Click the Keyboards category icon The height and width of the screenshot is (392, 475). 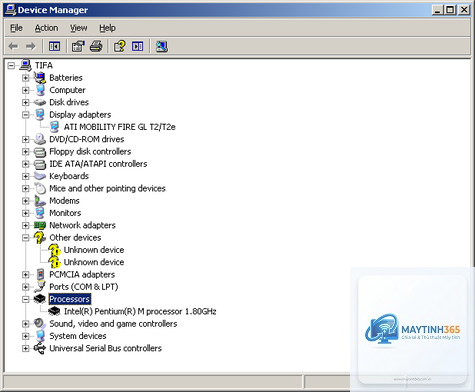[x=40, y=176]
